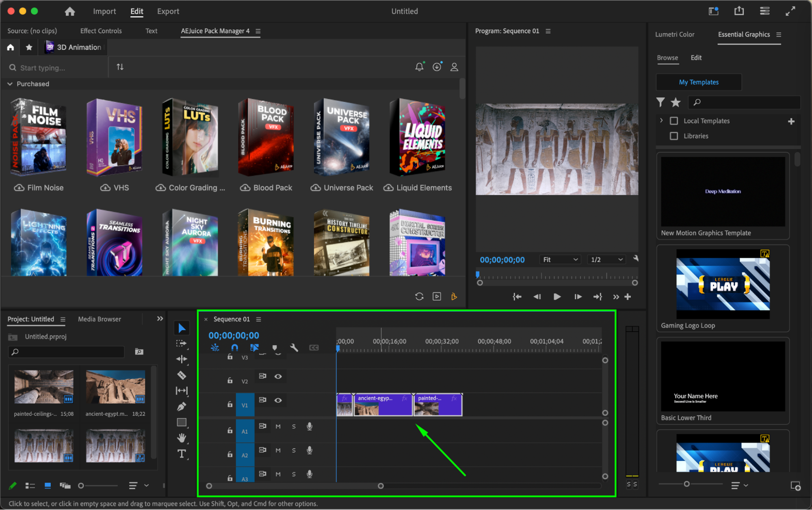Switch to the Lumetri Color tab
The width and height of the screenshot is (812, 510).
click(x=674, y=35)
